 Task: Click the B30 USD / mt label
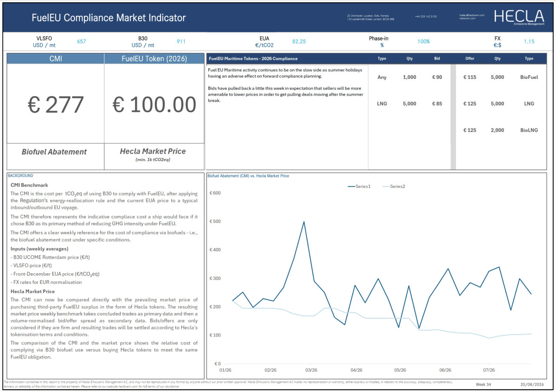tap(143, 42)
